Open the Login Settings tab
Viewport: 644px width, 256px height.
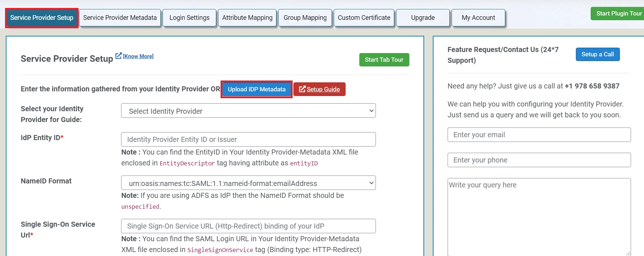(189, 18)
